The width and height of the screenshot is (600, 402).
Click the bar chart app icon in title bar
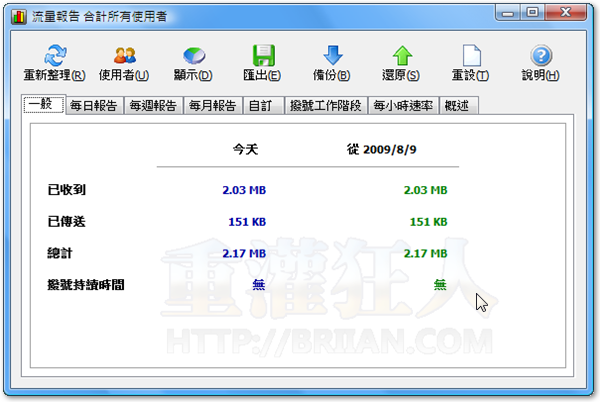click(x=20, y=15)
